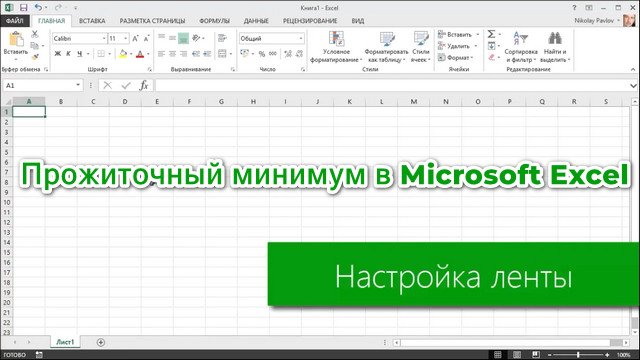Click the Orientation text angle icon
The image size is (640, 360).
click(x=196, y=38)
